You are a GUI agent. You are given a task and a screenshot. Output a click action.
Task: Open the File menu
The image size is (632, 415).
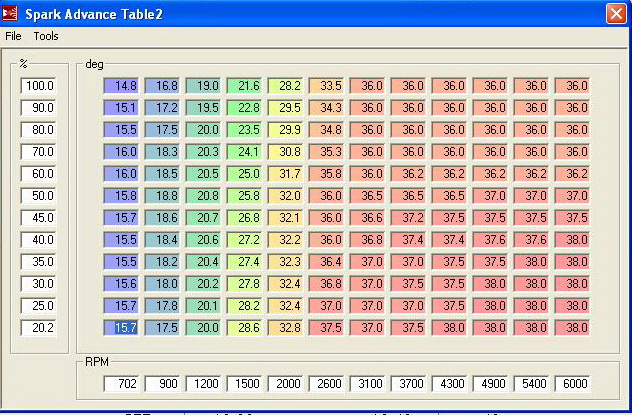click(13, 36)
